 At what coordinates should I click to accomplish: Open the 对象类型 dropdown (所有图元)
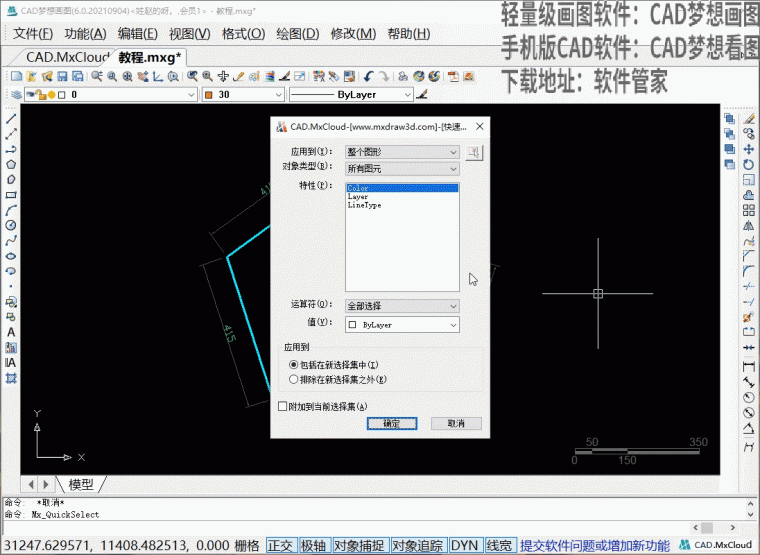click(402, 169)
